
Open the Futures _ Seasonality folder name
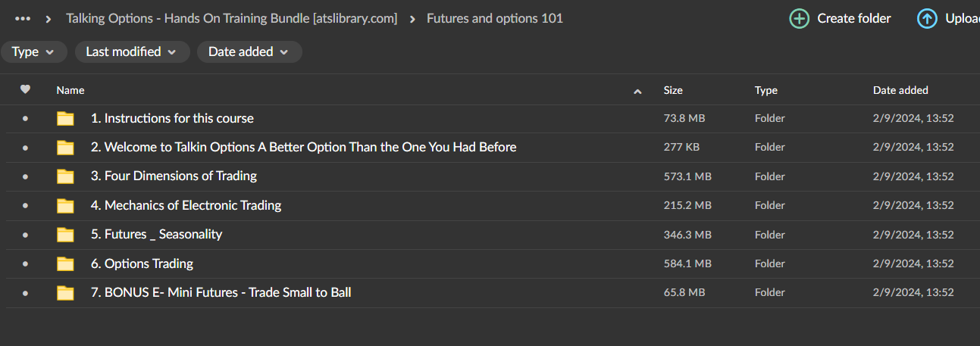click(156, 235)
